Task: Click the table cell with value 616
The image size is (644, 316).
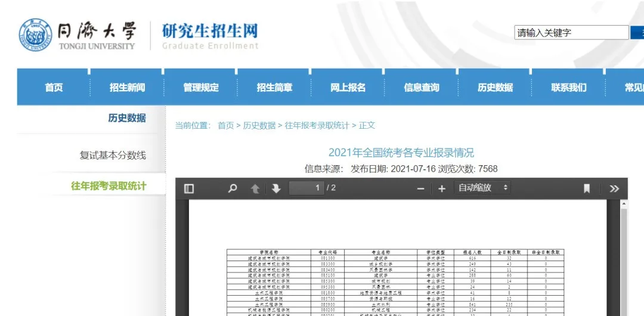Action: [x=472, y=258]
